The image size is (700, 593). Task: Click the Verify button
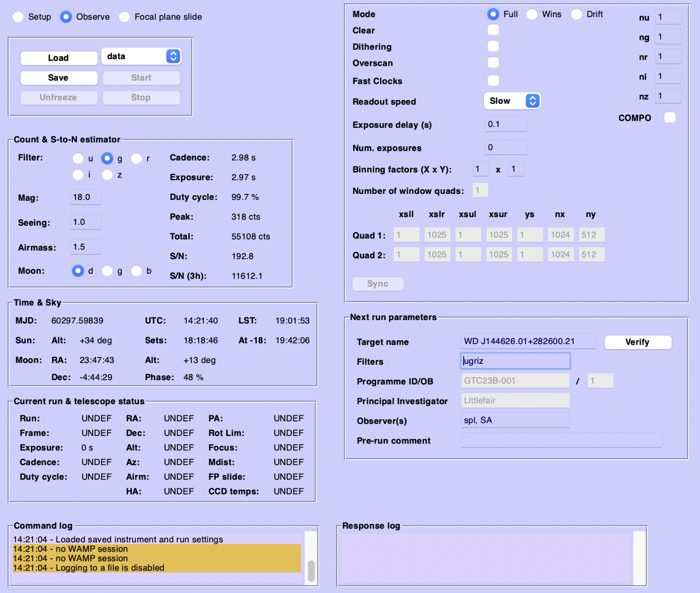click(638, 342)
